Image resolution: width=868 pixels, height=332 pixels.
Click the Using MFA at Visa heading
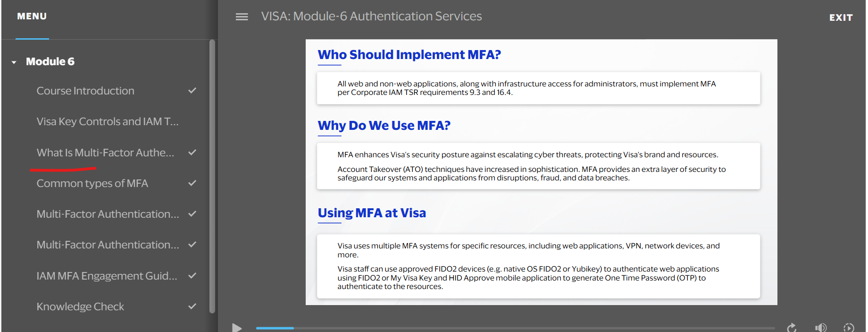(x=372, y=213)
